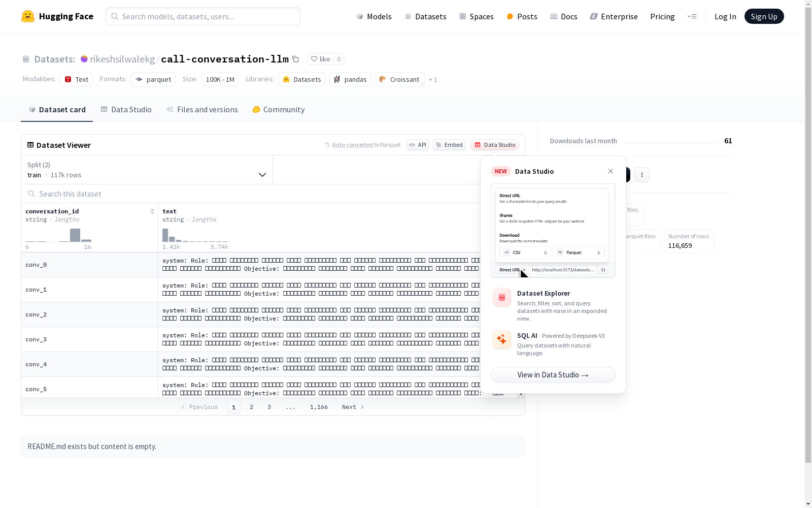Close the Data Studio popup
Screen dimensions: 812x508
(611, 171)
